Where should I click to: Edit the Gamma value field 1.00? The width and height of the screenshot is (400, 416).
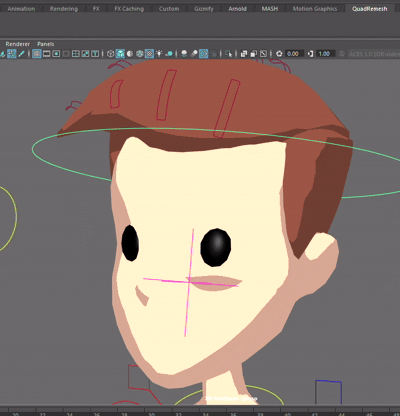[x=325, y=54]
